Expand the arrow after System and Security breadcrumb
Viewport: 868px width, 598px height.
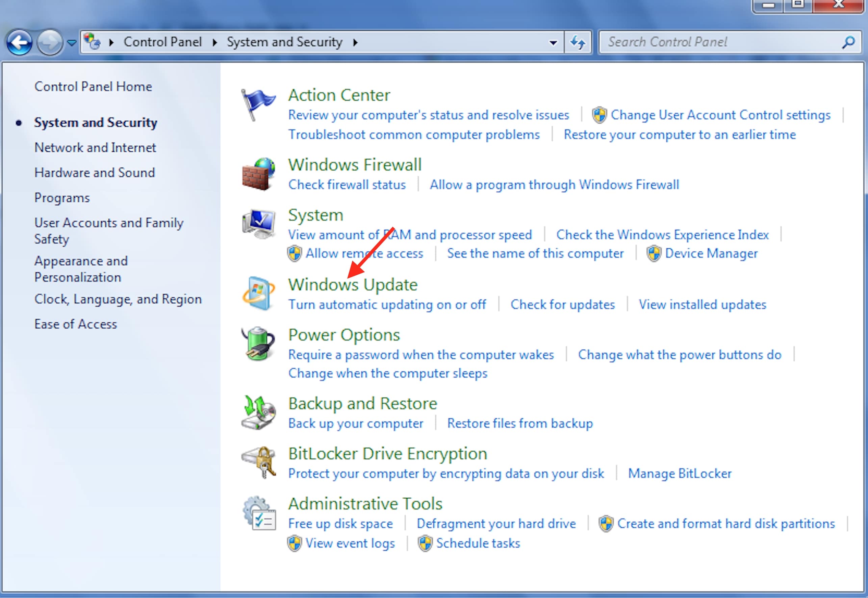355,42
